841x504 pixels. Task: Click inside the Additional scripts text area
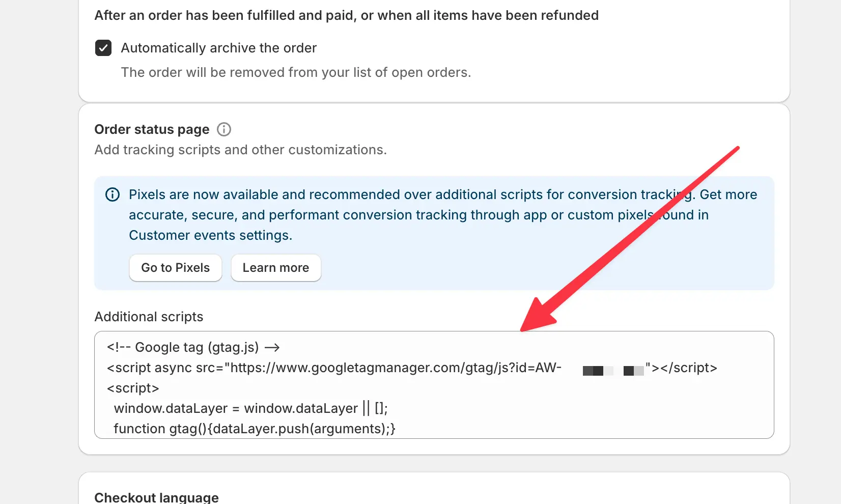(434, 385)
